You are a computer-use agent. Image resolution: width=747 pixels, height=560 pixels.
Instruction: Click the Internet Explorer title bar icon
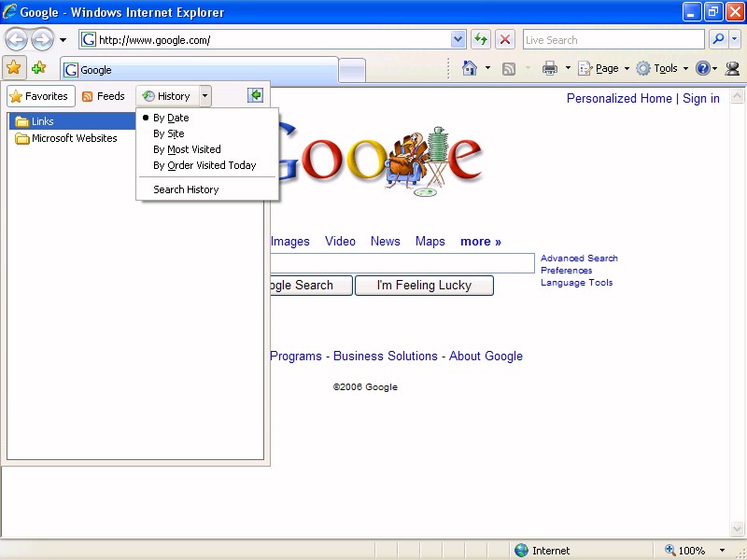(x=9, y=11)
